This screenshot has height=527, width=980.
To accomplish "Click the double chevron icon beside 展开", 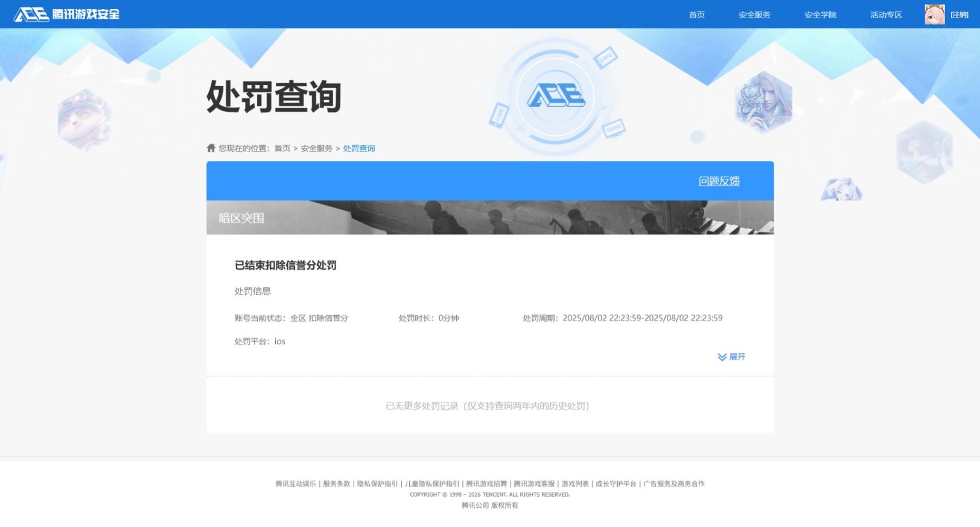I will pyautogui.click(x=722, y=357).
